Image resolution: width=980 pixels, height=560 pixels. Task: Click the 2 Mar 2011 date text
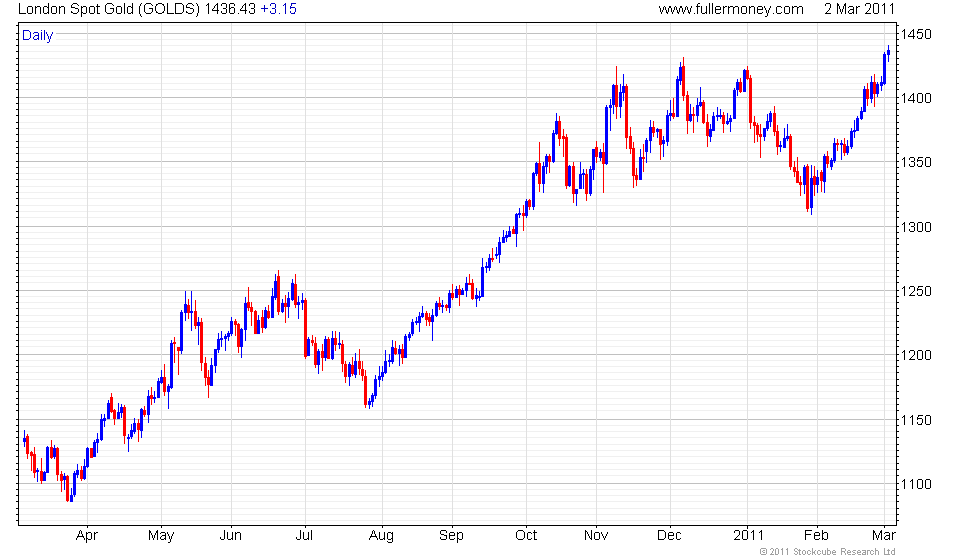[x=859, y=9]
